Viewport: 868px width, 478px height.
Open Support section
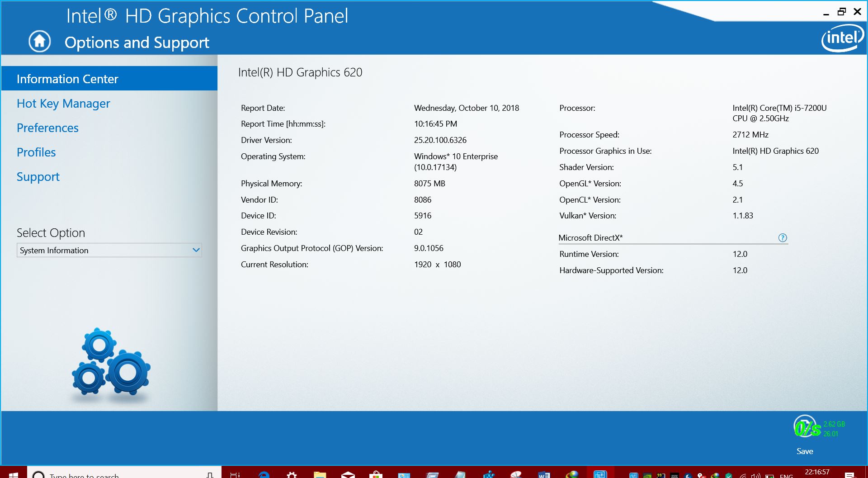pos(38,177)
